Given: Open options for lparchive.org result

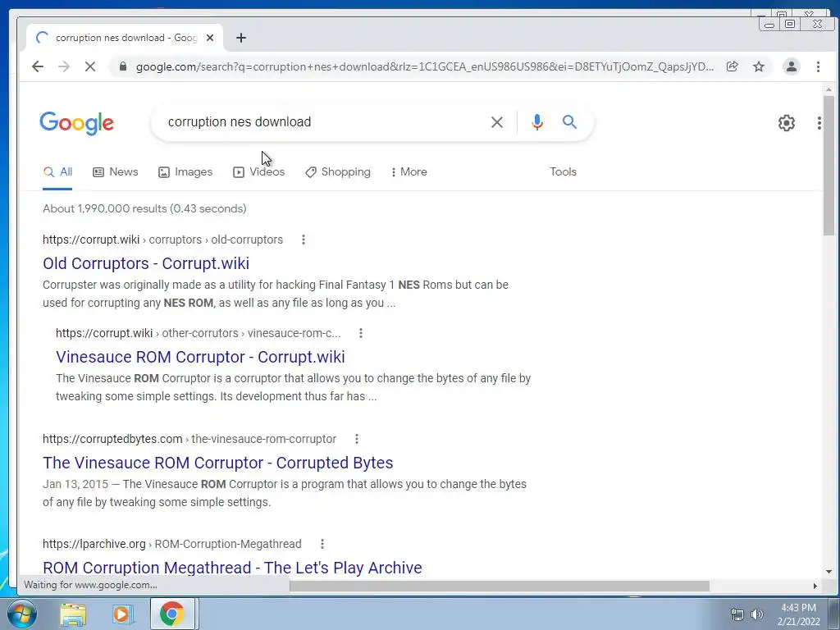Looking at the screenshot, I should [x=322, y=545].
